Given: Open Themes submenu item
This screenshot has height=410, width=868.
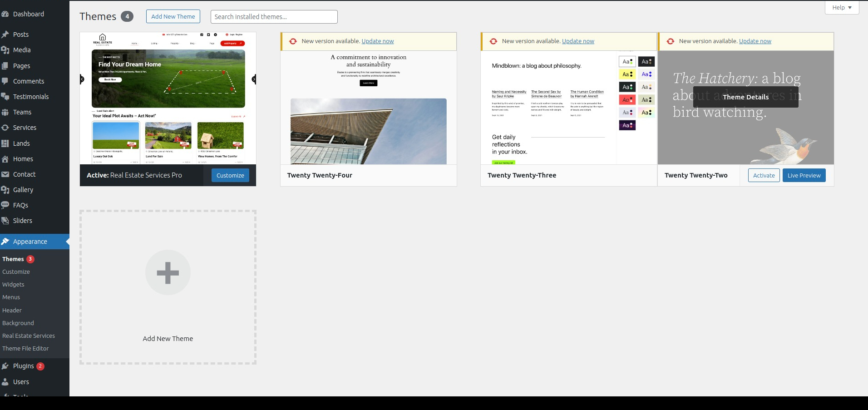Looking at the screenshot, I should (13, 259).
